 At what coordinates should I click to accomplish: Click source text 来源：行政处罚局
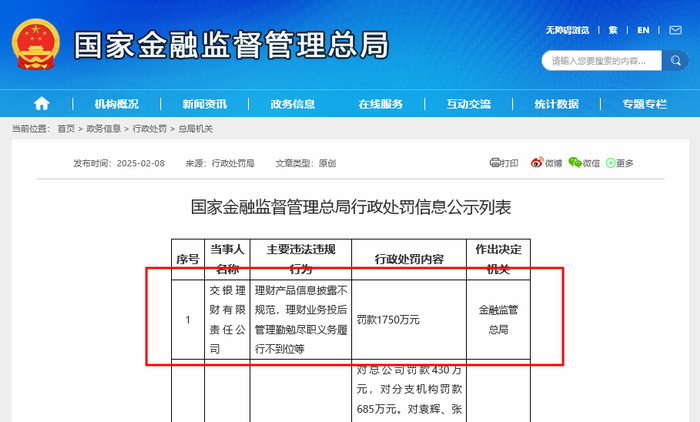(220, 163)
